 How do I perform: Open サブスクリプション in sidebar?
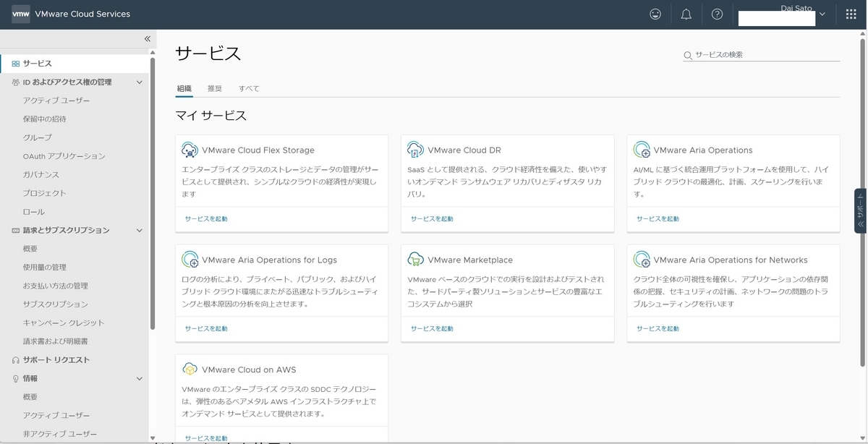pos(55,304)
